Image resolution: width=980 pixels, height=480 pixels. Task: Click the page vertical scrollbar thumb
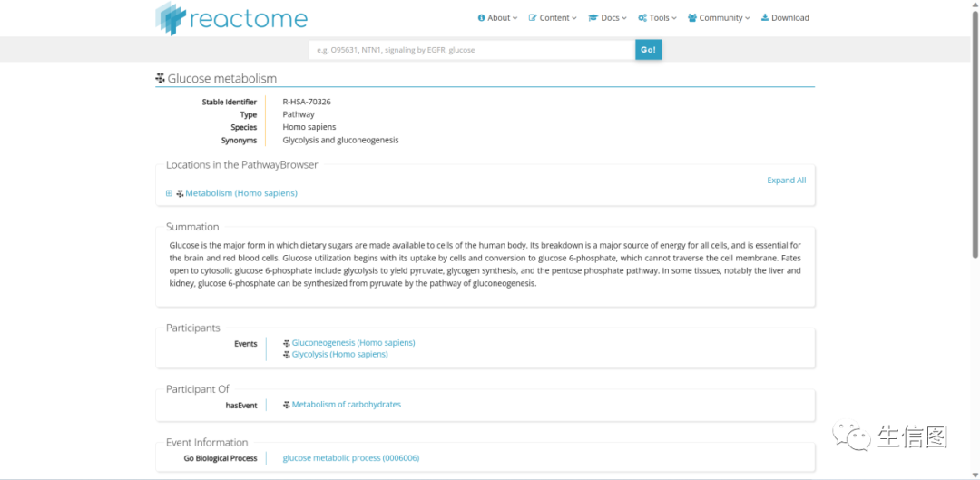tap(975, 132)
